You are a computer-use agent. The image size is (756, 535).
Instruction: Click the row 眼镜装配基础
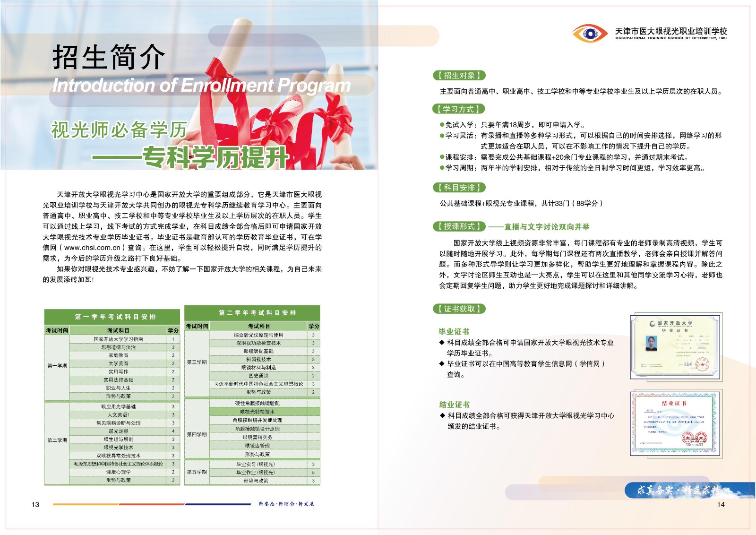coord(265,351)
